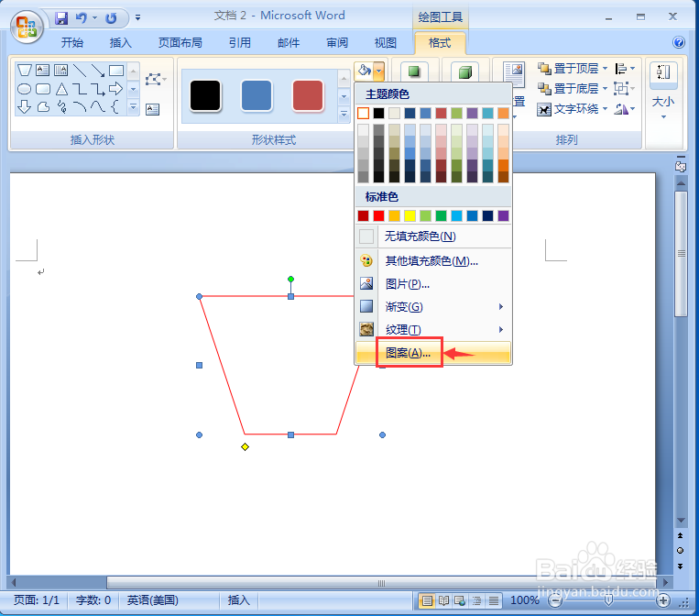
Task: Open Customize Quick Access Toolbar arrow
Action: [137, 17]
